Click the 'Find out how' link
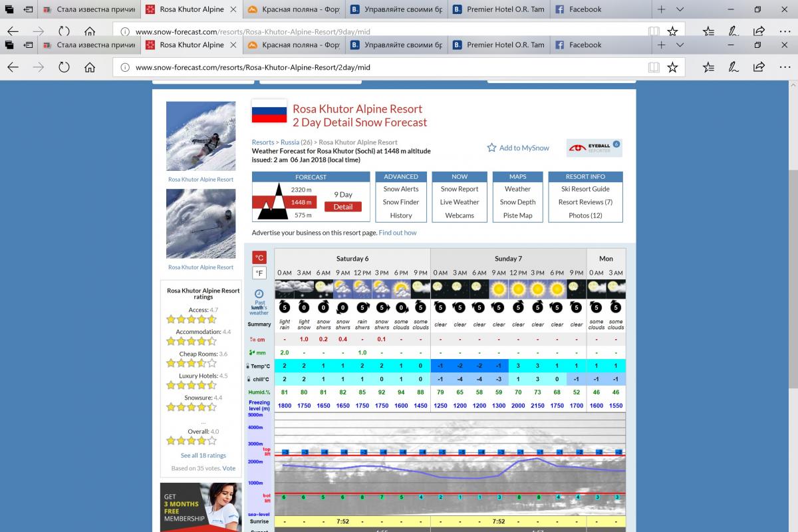 point(398,233)
